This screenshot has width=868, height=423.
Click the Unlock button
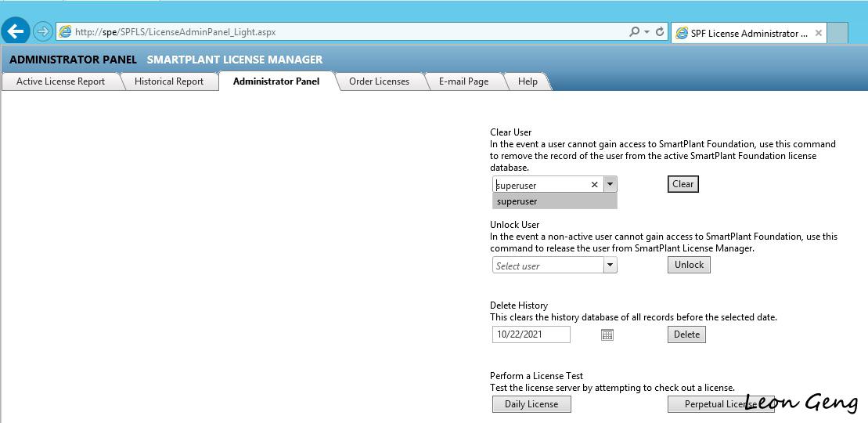[x=690, y=265]
